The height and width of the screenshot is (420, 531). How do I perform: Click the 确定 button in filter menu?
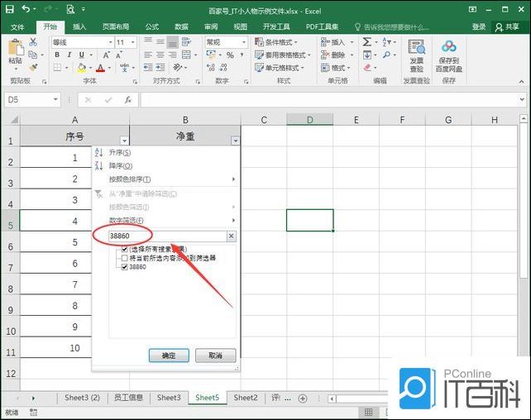point(169,356)
